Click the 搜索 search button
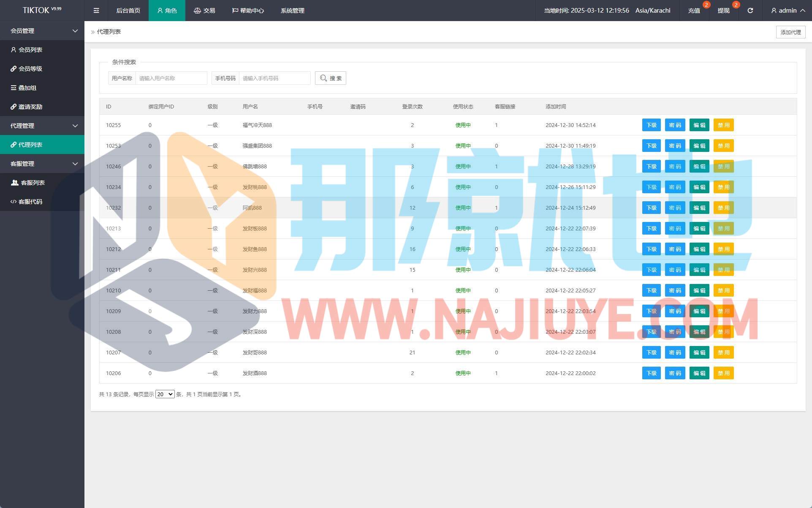Screen dimensions: 812x508 pyautogui.click(x=331, y=78)
